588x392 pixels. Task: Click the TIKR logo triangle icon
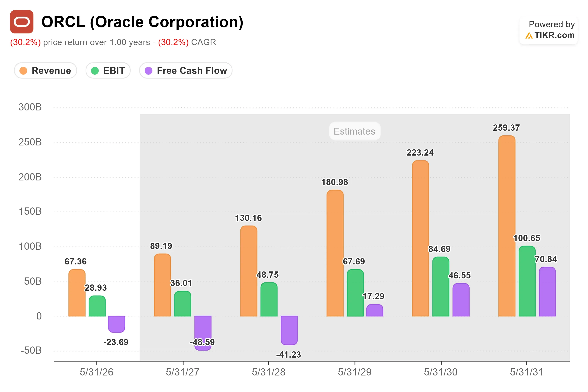point(529,36)
